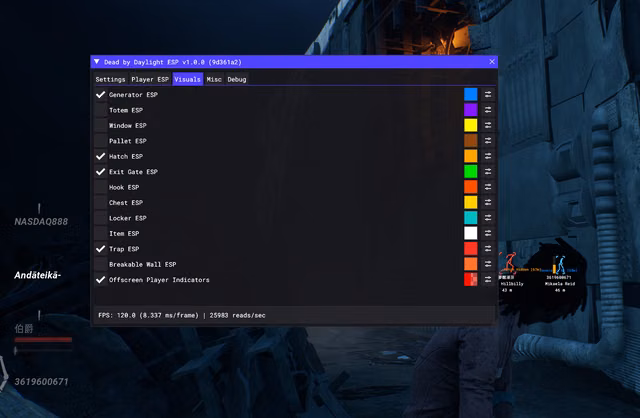Pick the blue Generator ESP color swatch
640x418 pixels.
471,94
